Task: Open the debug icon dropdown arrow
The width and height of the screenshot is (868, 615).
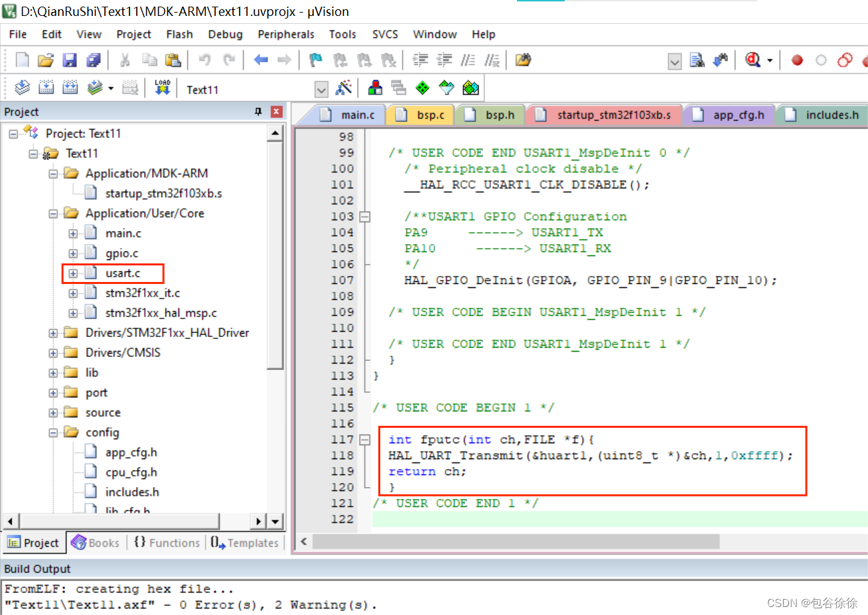Action: (x=770, y=60)
